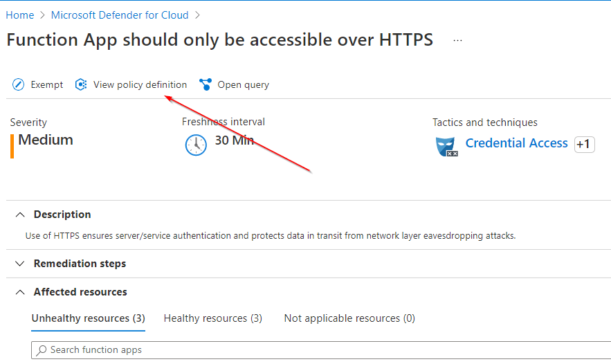Click the View policy definition label
The image size is (611, 364).
tap(140, 85)
